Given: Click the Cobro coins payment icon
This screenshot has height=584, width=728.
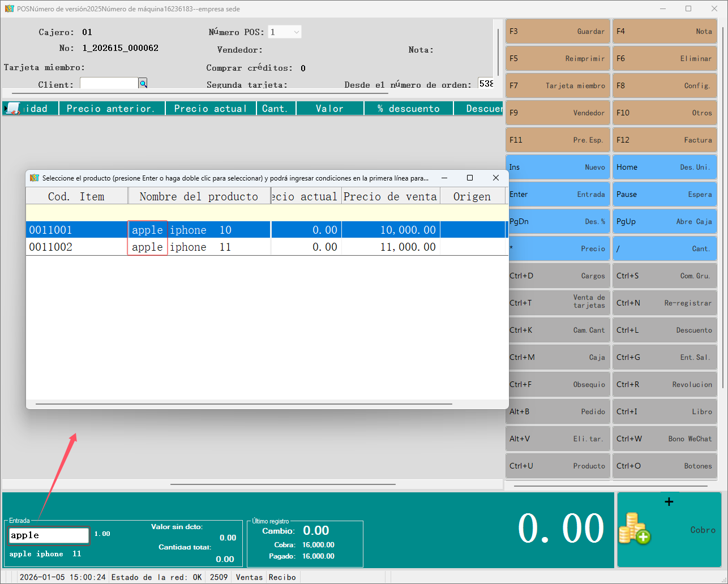Looking at the screenshot, I should (635, 529).
